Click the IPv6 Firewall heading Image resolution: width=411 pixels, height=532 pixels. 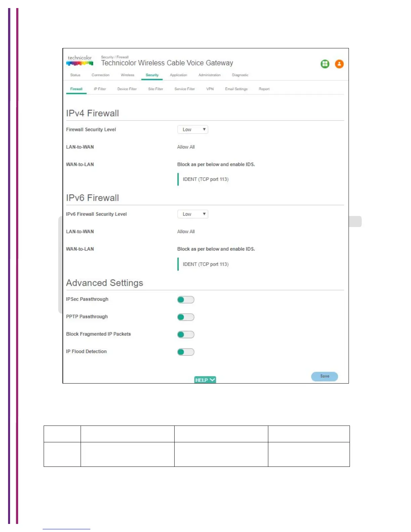(92, 198)
